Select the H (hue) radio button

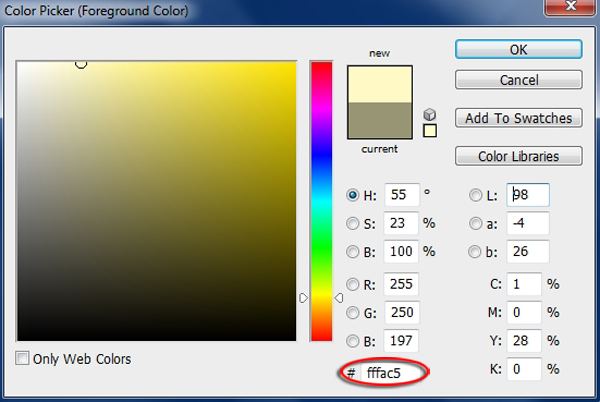(x=352, y=195)
